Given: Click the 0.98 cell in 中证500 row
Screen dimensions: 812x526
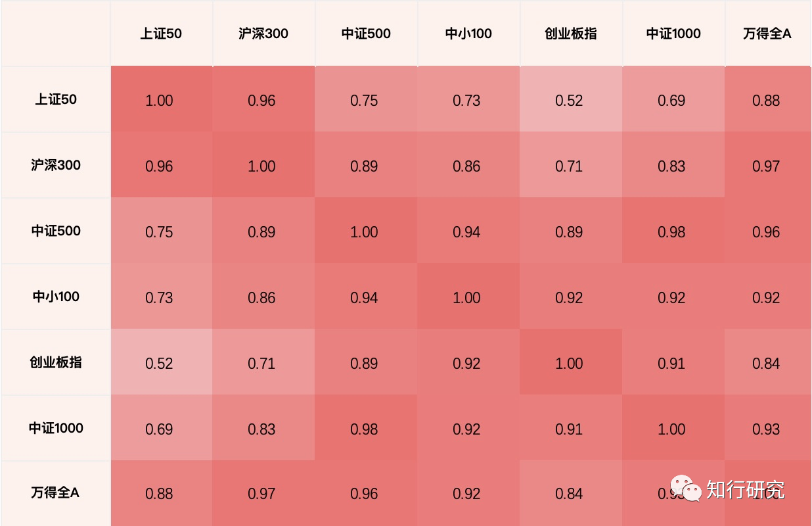Looking at the screenshot, I should pyautogui.click(x=671, y=232).
